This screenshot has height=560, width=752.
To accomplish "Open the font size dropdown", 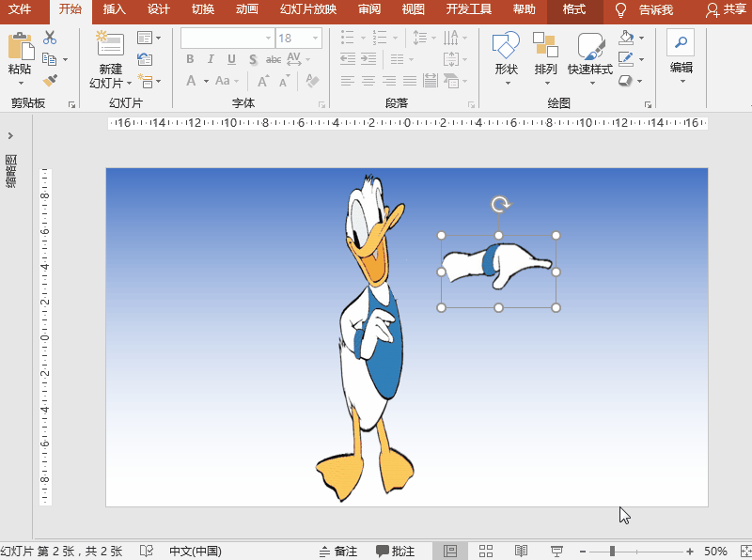I will pos(315,38).
